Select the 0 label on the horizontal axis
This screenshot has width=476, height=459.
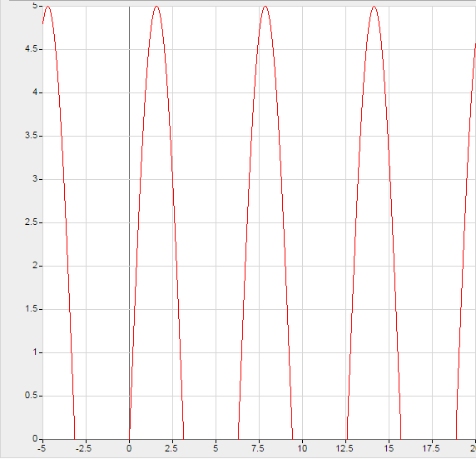[129, 448]
